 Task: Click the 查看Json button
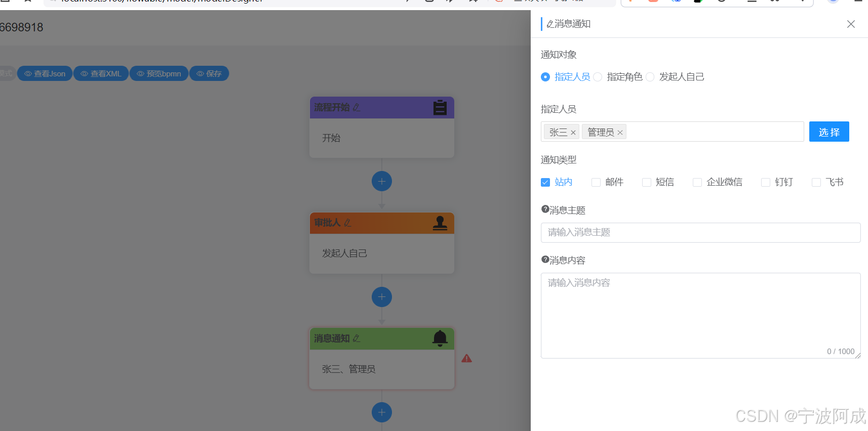45,73
